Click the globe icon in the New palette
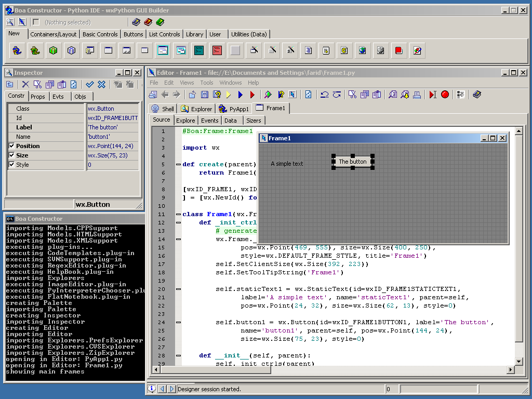Screen dimensions: 532x399 (362, 50)
